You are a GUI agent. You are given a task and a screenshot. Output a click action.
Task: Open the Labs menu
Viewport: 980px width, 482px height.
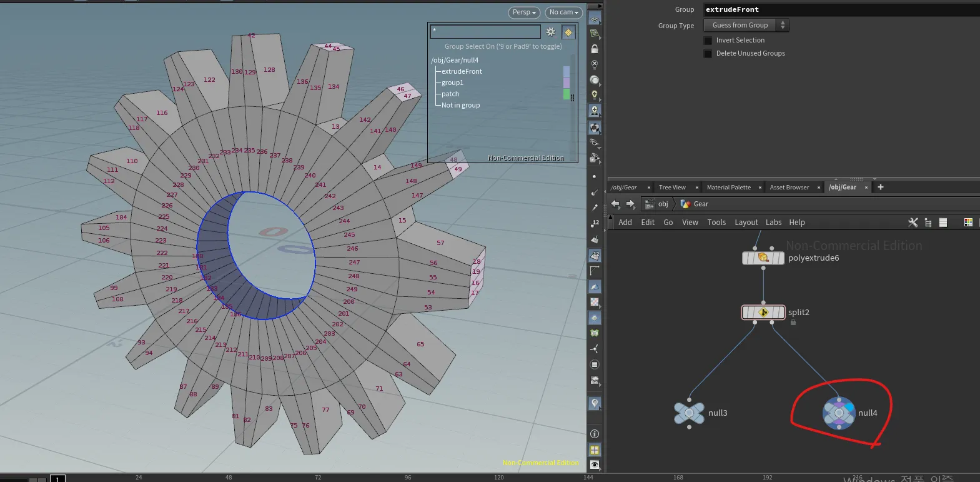point(774,223)
